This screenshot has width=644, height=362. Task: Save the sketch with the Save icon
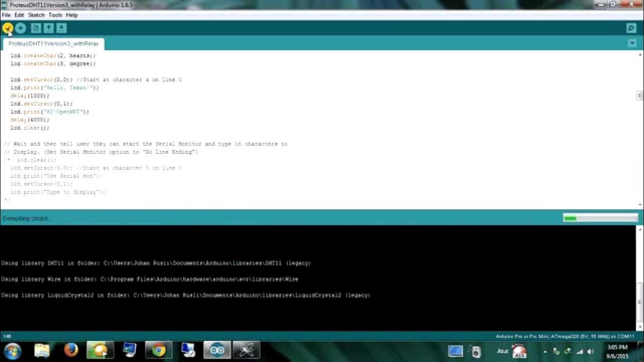[61, 28]
